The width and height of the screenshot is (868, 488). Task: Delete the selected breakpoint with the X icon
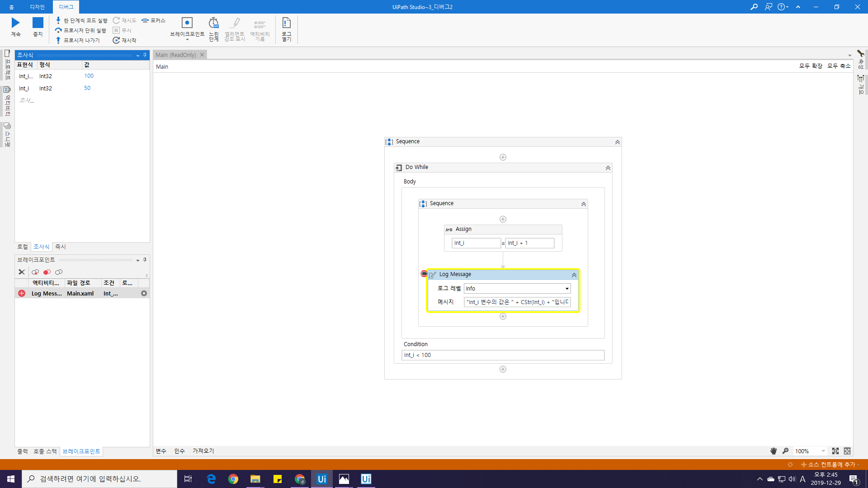click(21, 272)
